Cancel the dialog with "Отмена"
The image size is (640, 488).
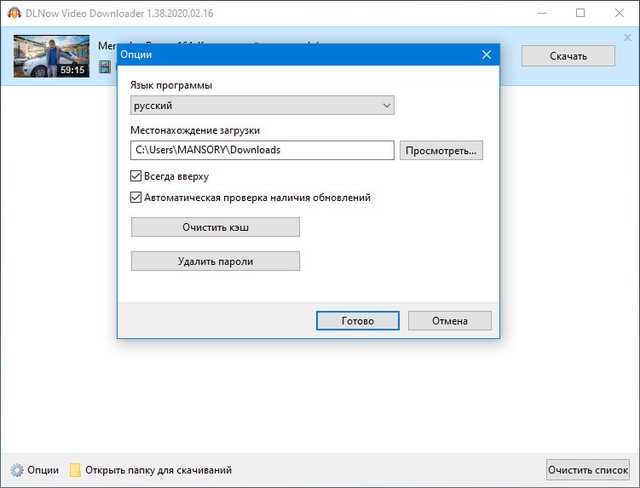[450, 321]
